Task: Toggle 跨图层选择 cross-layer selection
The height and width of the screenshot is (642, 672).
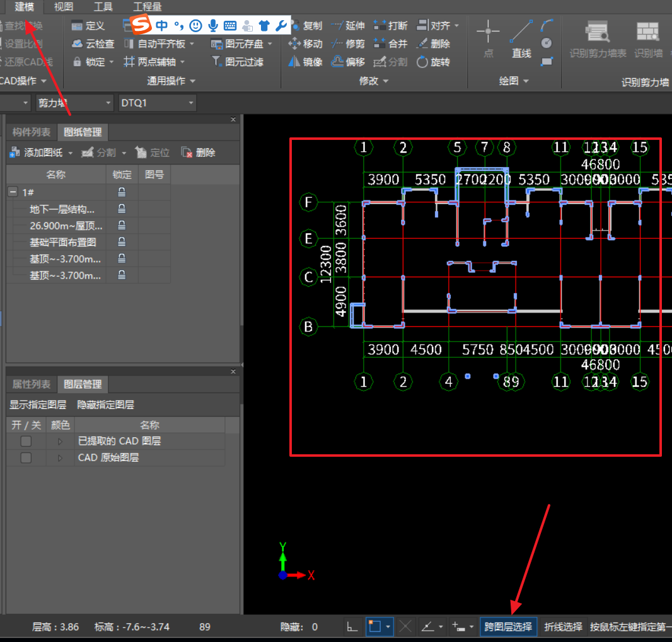Action: (x=508, y=627)
